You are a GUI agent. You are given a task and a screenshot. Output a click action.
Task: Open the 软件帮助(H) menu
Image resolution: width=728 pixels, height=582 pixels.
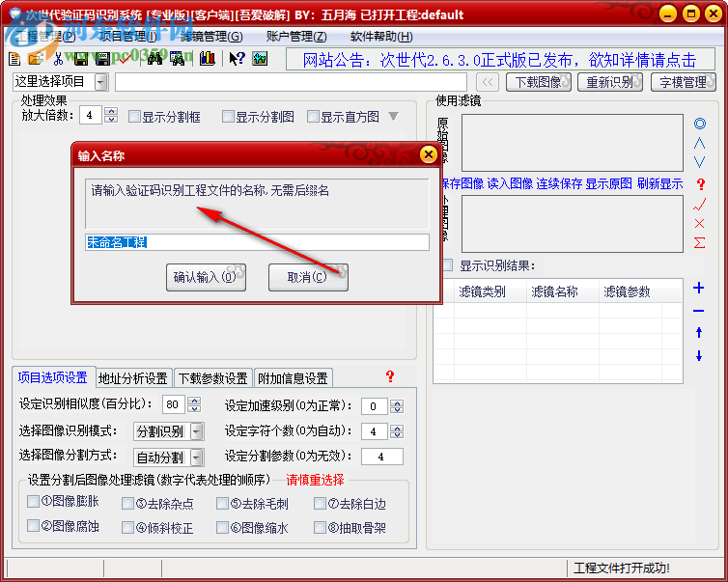coord(381,37)
